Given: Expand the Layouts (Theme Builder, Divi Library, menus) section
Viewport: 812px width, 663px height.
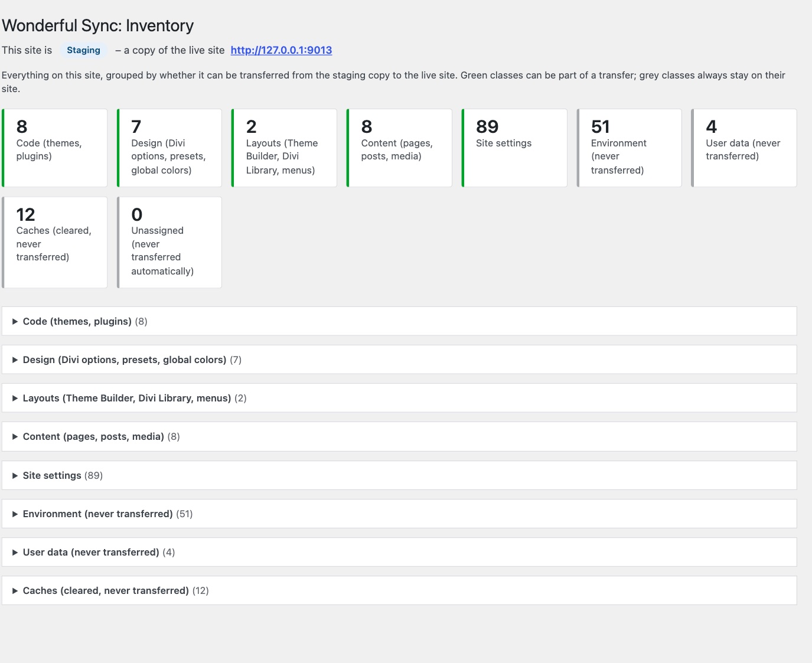Looking at the screenshot, I should pyautogui.click(x=399, y=398).
